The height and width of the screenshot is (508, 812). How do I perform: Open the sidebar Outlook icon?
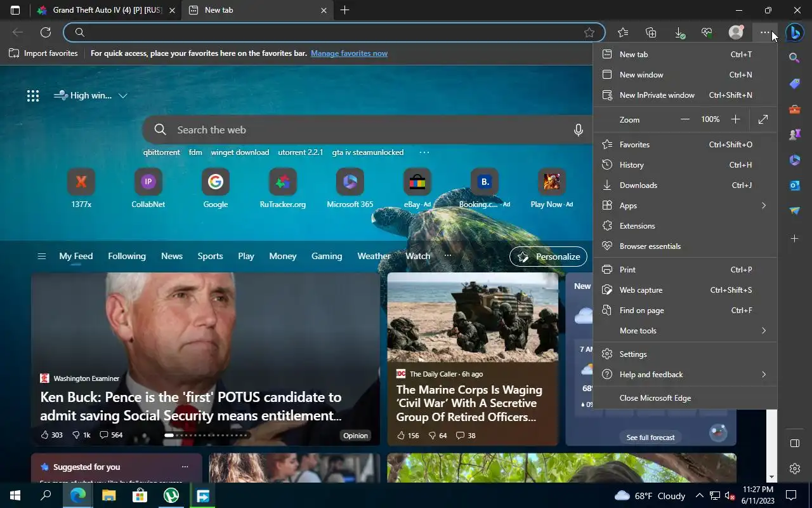click(x=794, y=185)
